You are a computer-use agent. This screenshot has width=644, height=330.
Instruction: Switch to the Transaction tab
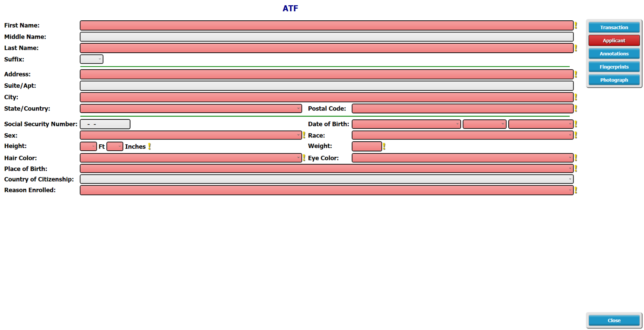click(614, 27)
